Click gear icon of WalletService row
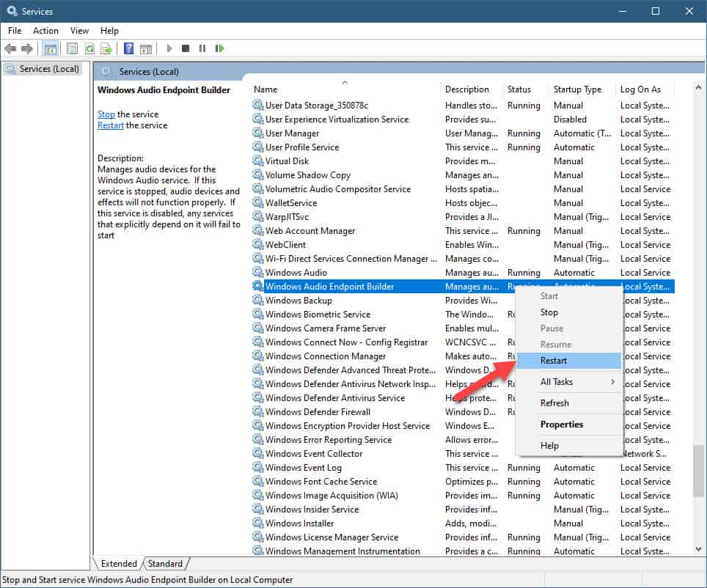 click(x=258, y=203)
